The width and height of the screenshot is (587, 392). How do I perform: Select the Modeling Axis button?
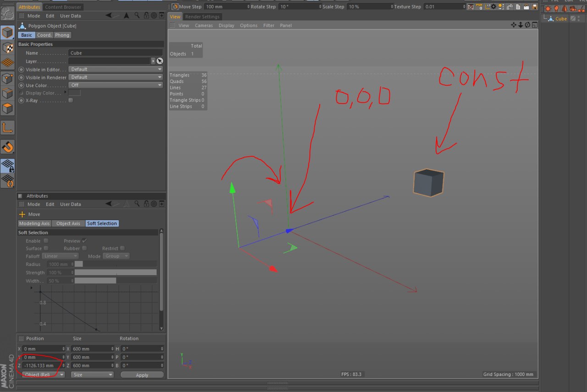click(x=34, y=223)
